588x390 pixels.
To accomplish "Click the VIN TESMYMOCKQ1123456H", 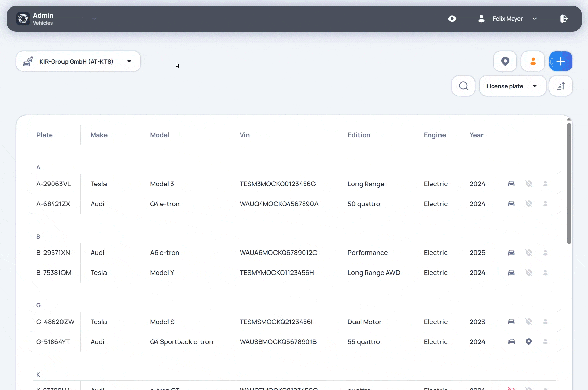I will 277,273.
